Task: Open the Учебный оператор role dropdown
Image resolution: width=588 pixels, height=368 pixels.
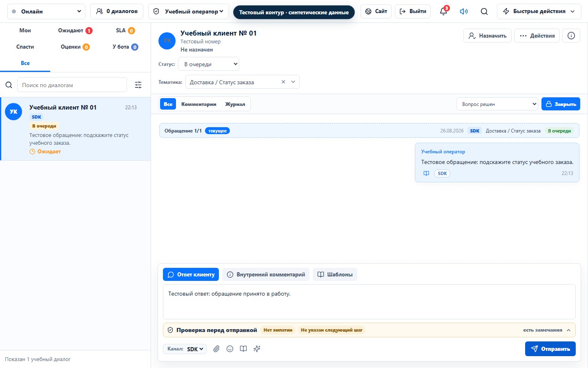Action: [x=188, y=11]
